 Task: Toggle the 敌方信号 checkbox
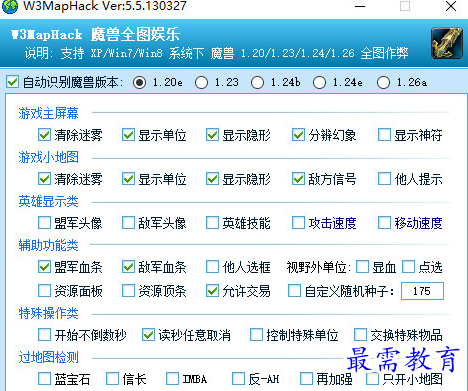pyautogui.click(x=298, y=179)
